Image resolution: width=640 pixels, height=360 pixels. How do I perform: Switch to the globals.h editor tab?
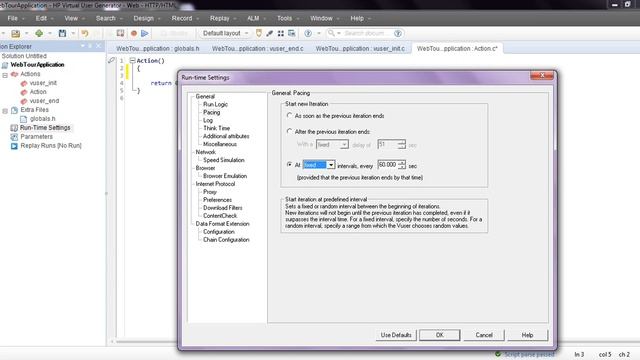point(158,49)
